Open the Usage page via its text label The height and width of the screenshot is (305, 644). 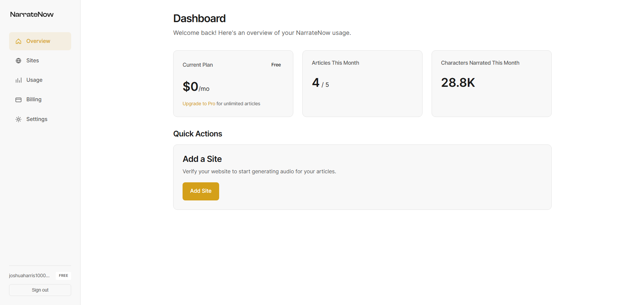[x=34, y=80]
